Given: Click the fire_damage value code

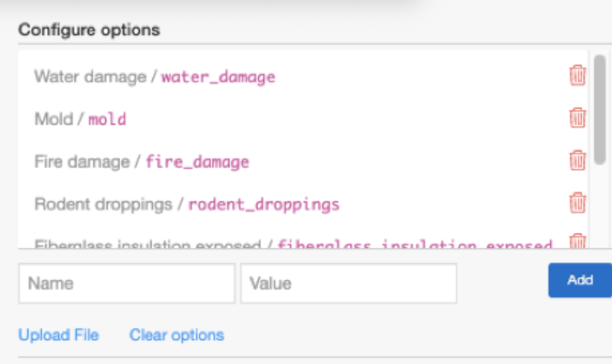Looking at the screenshot, I should click(197, 162).
